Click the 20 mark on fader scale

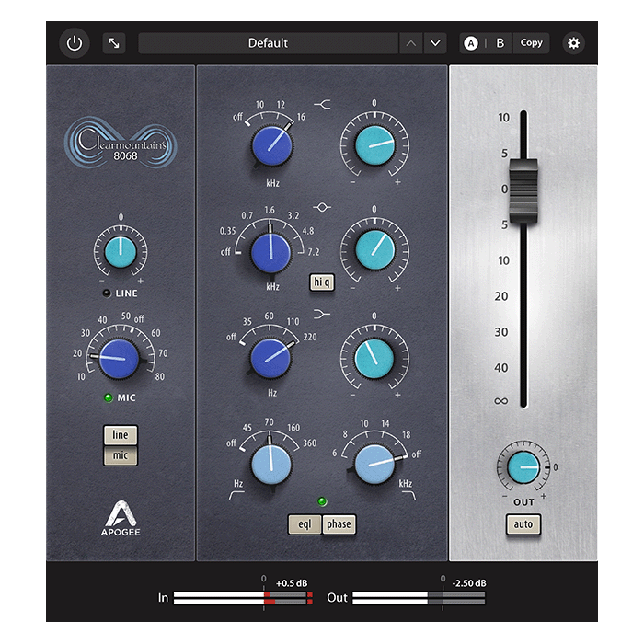(501, 296)
